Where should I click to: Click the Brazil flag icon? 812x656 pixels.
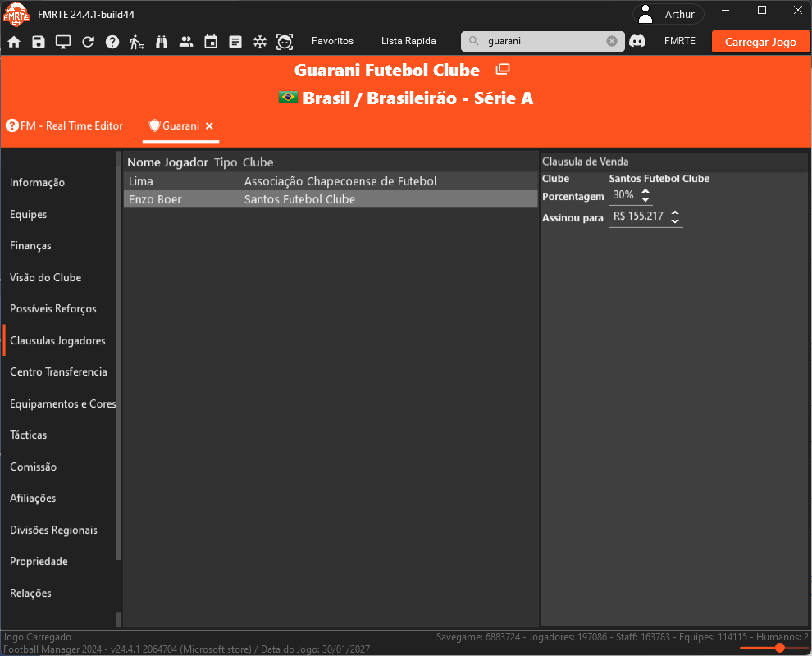pos(288,97)
